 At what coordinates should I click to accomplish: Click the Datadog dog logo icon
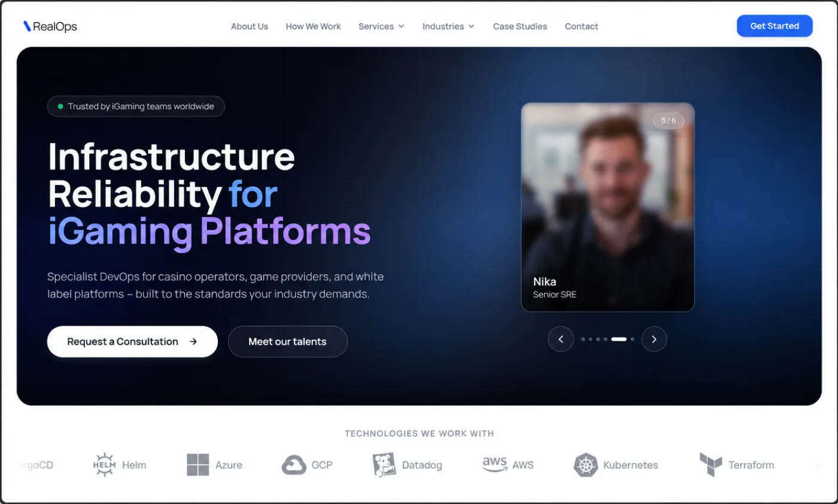tap(384, 465)
